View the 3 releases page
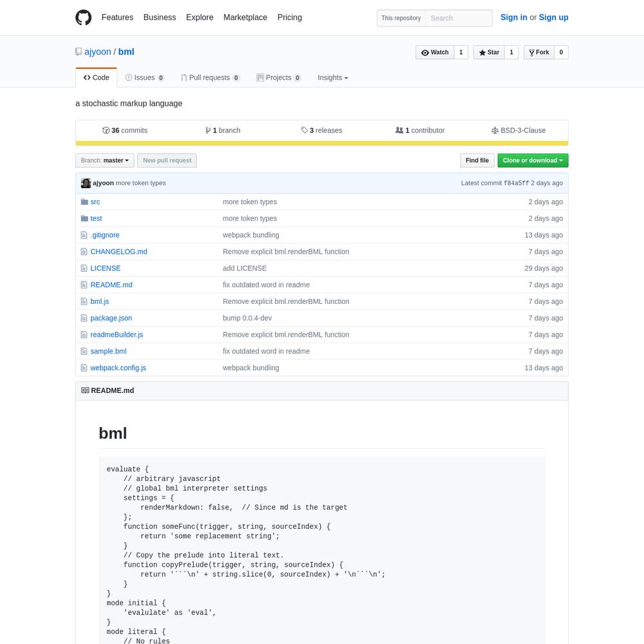This screenshot has width=644, height=644. click(321, 130)
